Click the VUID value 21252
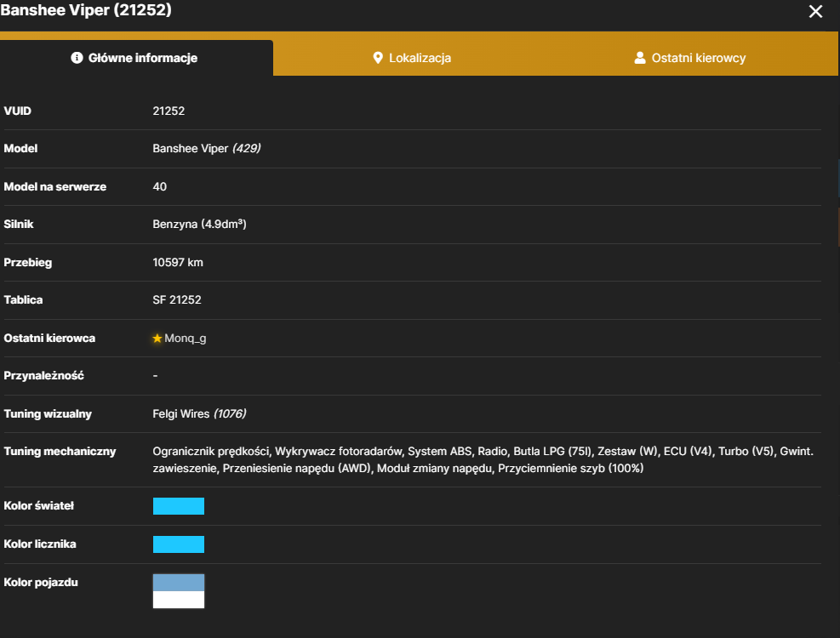 169,111
